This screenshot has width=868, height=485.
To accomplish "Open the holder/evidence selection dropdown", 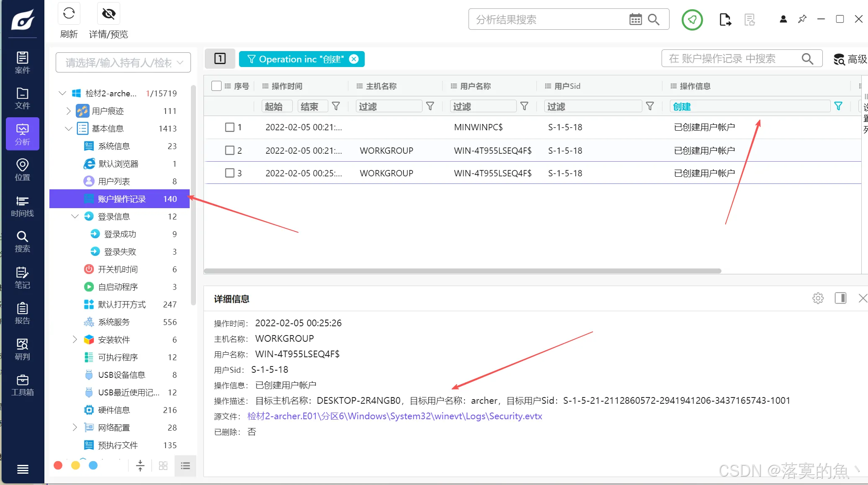I will tap(123, 63).
